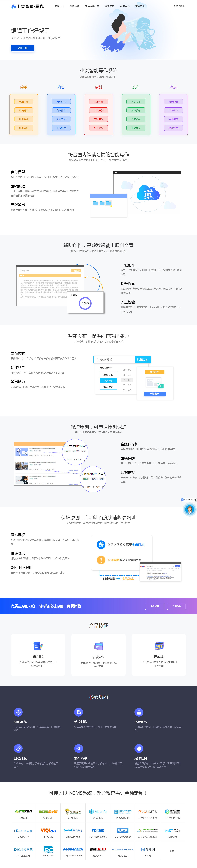This screenshot has width=197, height=868.
Task: Select the eyoucms 易优 logo
Action: [148, 812]
